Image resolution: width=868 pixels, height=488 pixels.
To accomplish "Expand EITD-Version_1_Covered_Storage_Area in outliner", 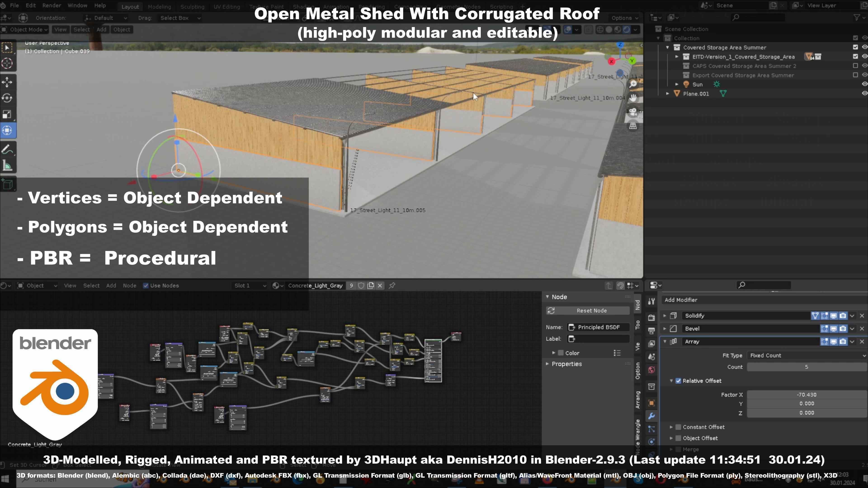I will tap(677, 56).
